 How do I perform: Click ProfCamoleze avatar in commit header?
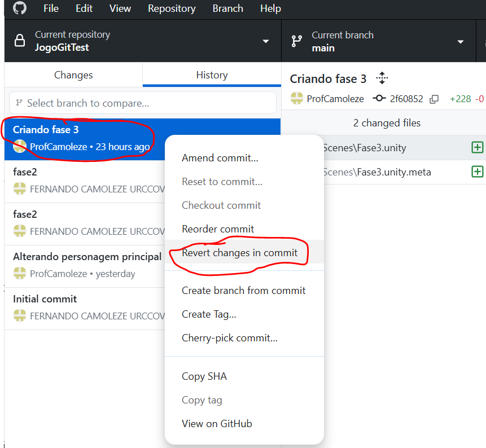(x=297, y=99)
